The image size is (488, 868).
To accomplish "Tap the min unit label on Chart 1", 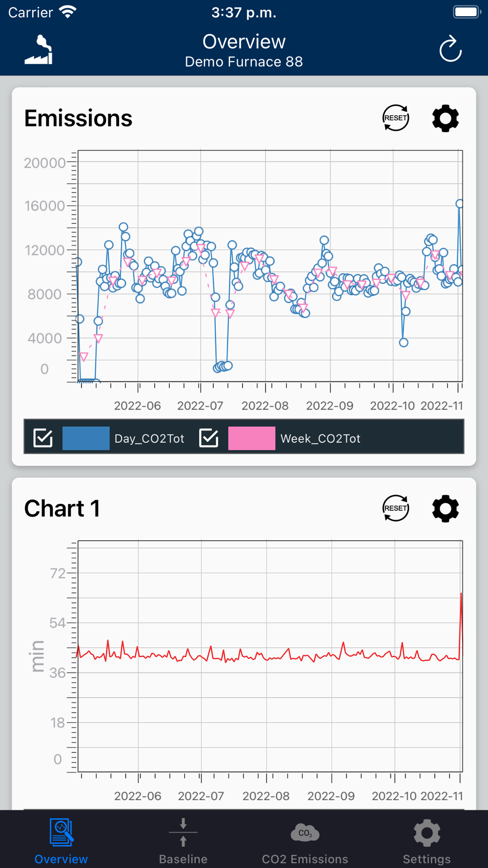I will 38,656.
